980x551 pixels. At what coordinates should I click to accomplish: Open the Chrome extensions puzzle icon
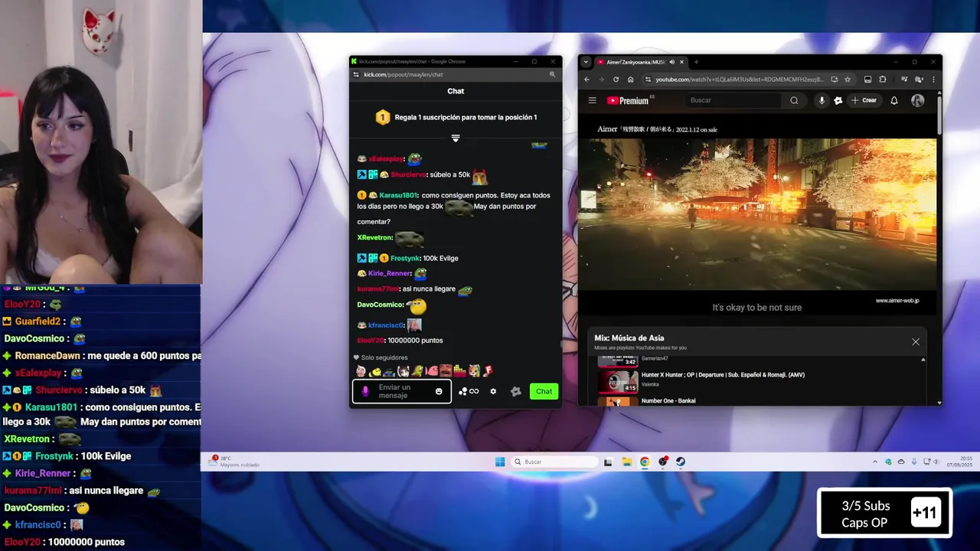pos(882,79)
